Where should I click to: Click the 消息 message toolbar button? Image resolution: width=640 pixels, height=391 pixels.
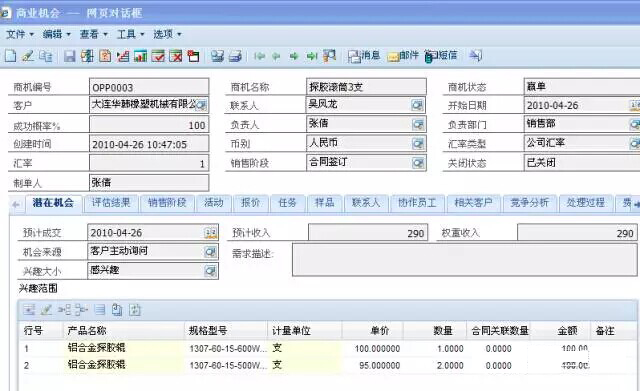pyautogui.click(x=364, y=56)
